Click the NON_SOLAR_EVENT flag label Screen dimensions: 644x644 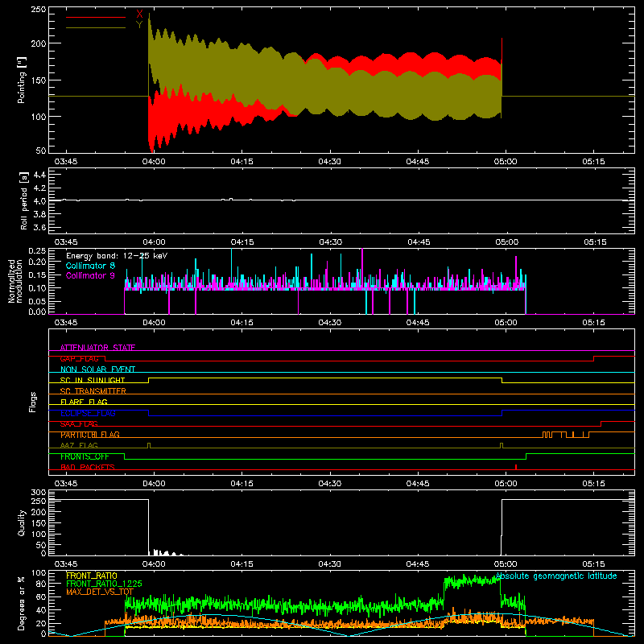pos(97,369)
